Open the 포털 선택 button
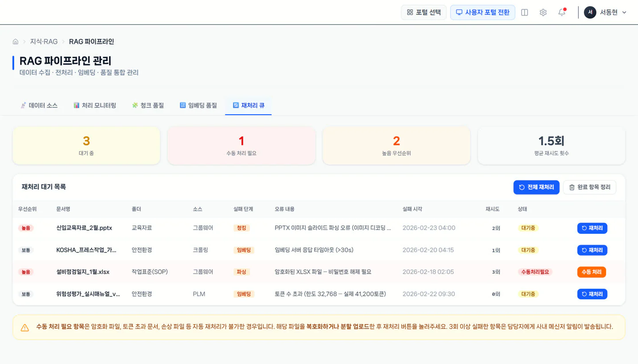Screen dimensions: 638x364 tap(424, 12)
